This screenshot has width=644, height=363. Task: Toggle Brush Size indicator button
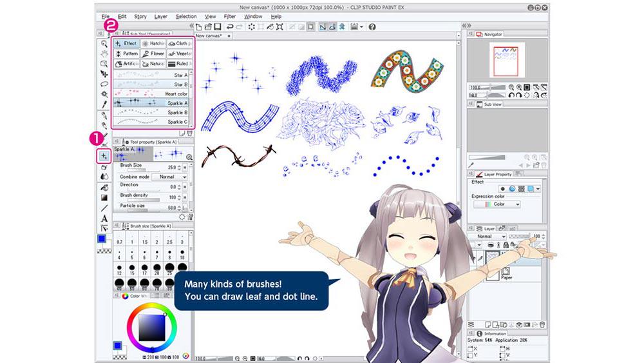[185, 168]
